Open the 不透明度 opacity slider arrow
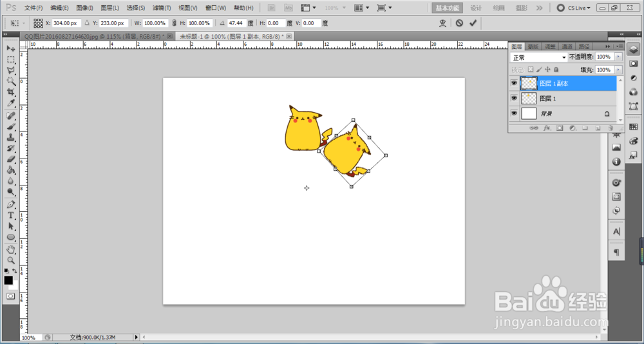 point(618,57)
